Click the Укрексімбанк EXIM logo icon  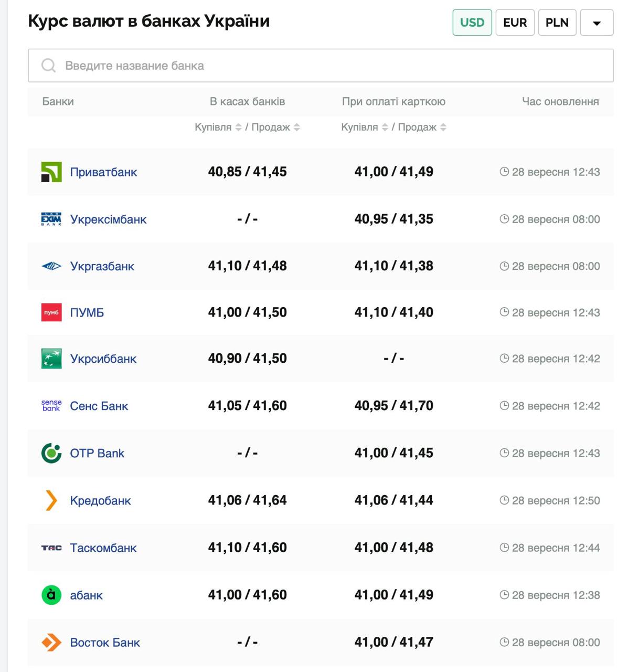51,219
